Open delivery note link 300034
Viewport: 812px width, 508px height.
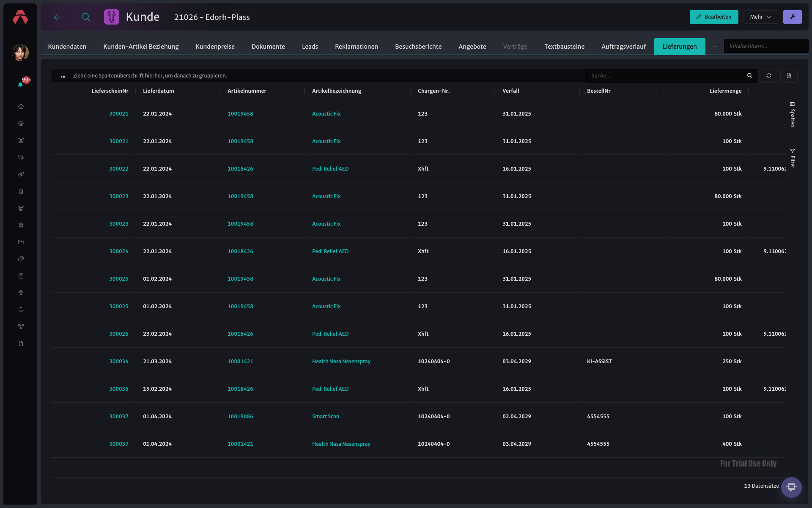point(119,362)
